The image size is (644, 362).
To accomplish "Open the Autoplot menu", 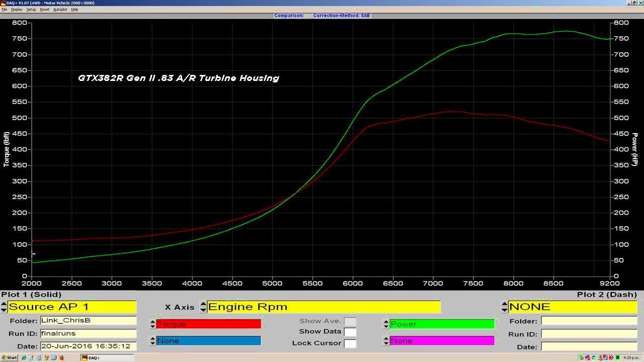I will pyautogui.click(x=60, y=10).
